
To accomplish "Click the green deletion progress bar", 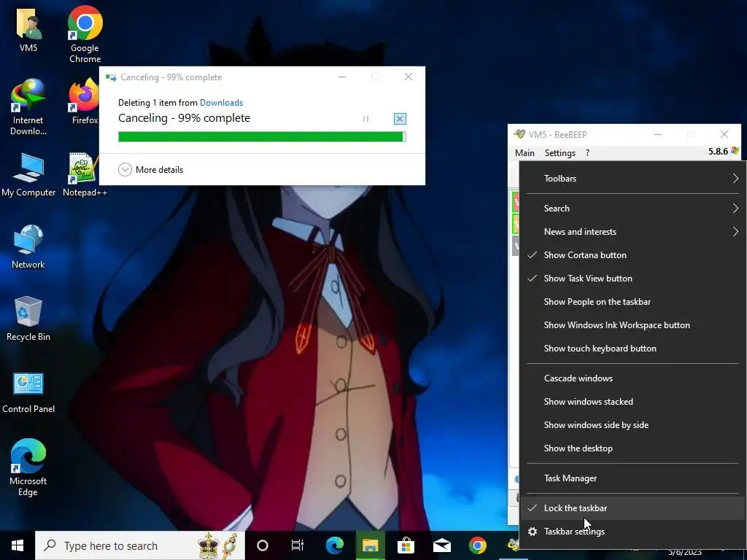I will pyautogui.click(x=262, y=136).
